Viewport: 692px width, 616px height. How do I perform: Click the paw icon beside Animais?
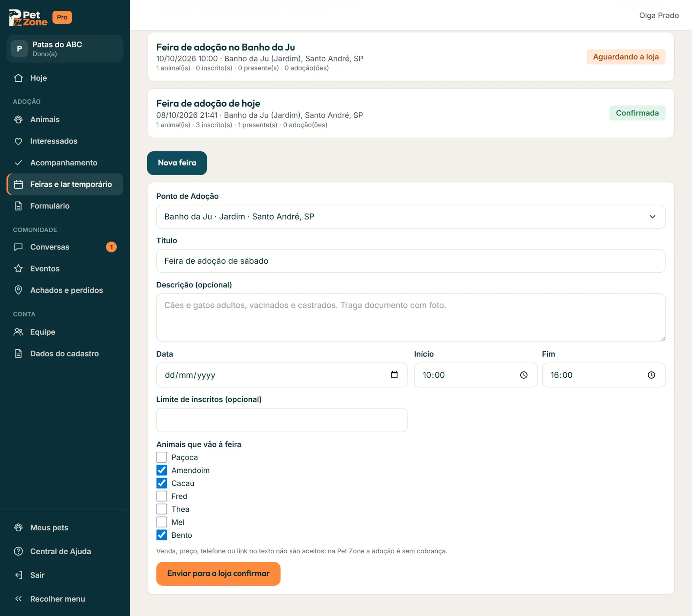[18, 119]
